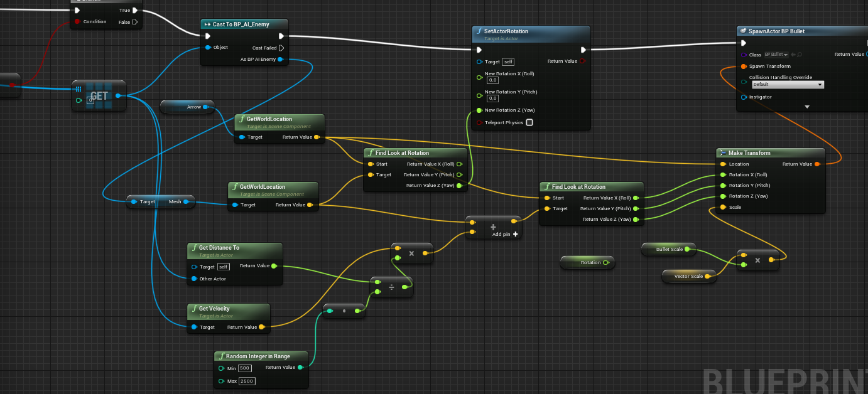Click the Branch Condition input pin

77,22
